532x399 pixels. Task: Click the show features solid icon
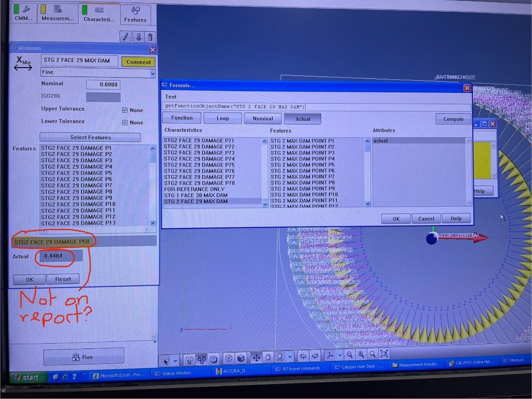201,359
